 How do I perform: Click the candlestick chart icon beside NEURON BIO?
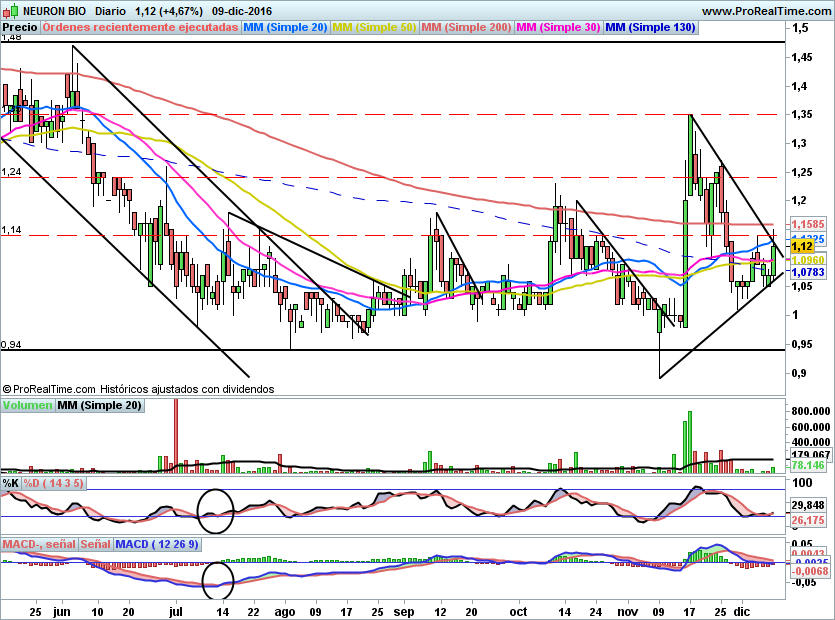[x=11, y=10]
